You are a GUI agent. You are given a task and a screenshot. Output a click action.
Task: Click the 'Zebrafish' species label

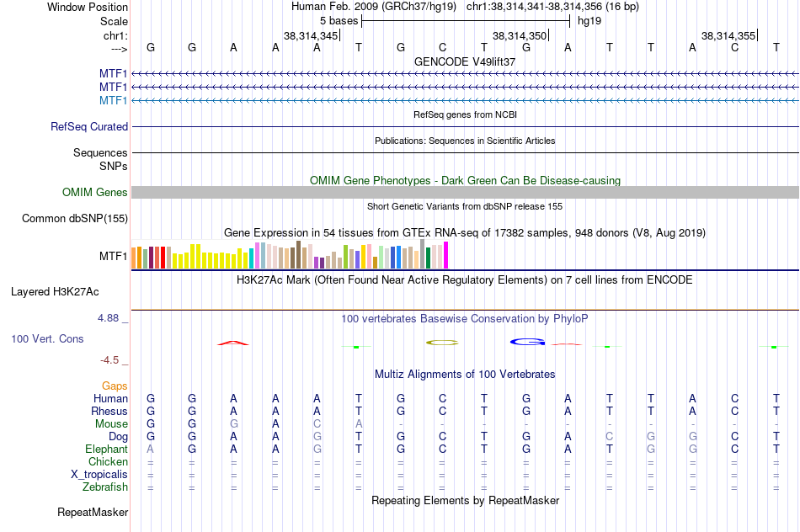105,487
